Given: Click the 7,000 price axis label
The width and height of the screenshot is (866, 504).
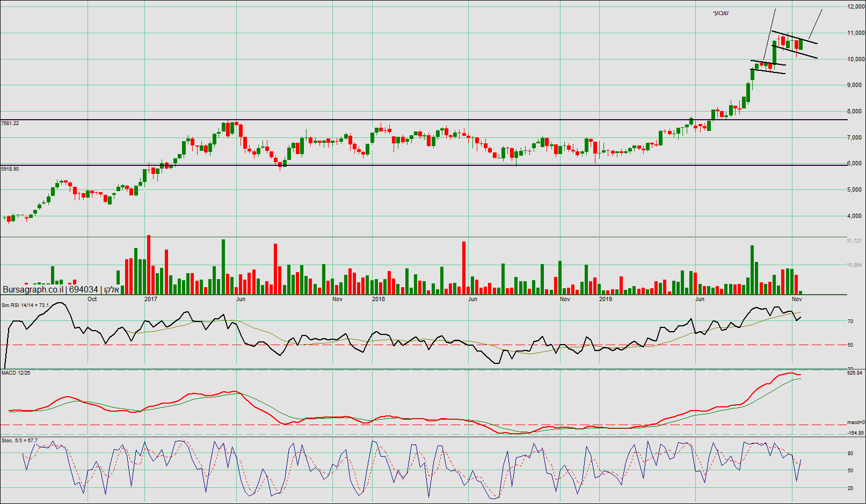Looking at the screenshot, I should pos(855,137).
